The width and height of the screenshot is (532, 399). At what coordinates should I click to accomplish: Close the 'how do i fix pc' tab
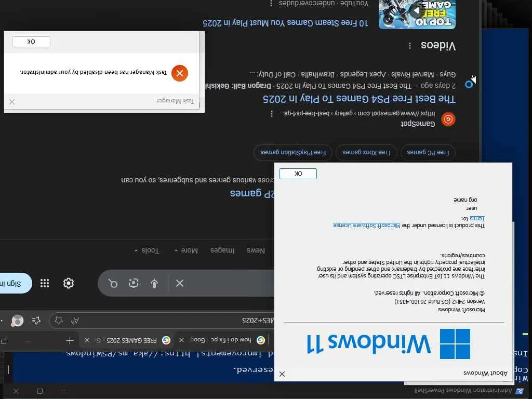coord(181,340)
